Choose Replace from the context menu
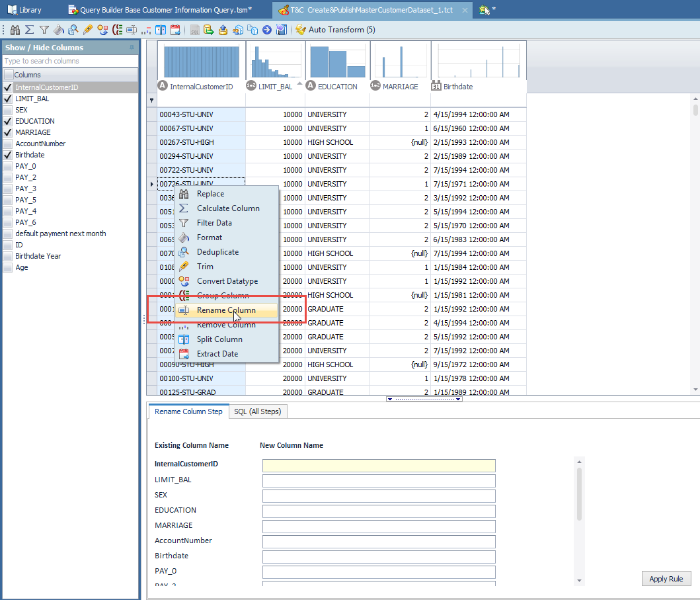This screenshot has height=600, width=700. pyautogui.click(x=226, y=194)
